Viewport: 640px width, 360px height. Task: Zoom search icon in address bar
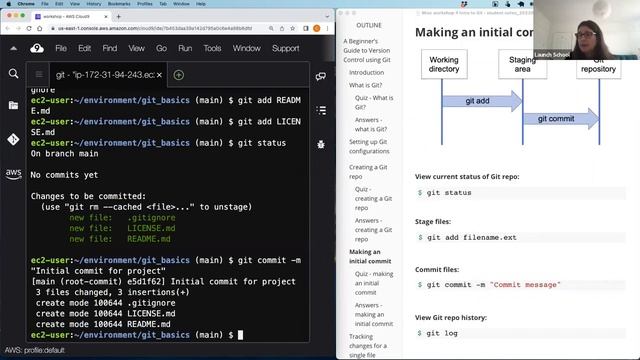click(x=271, y=28)
